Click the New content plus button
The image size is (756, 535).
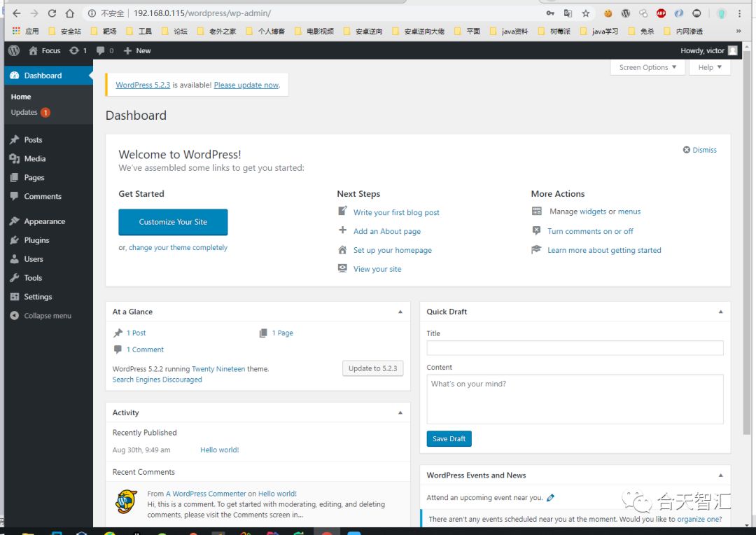coord(137,50)
